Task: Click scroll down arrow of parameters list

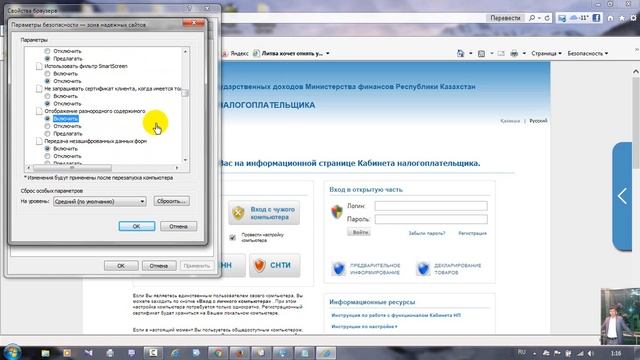Action: tap(185, 160)
